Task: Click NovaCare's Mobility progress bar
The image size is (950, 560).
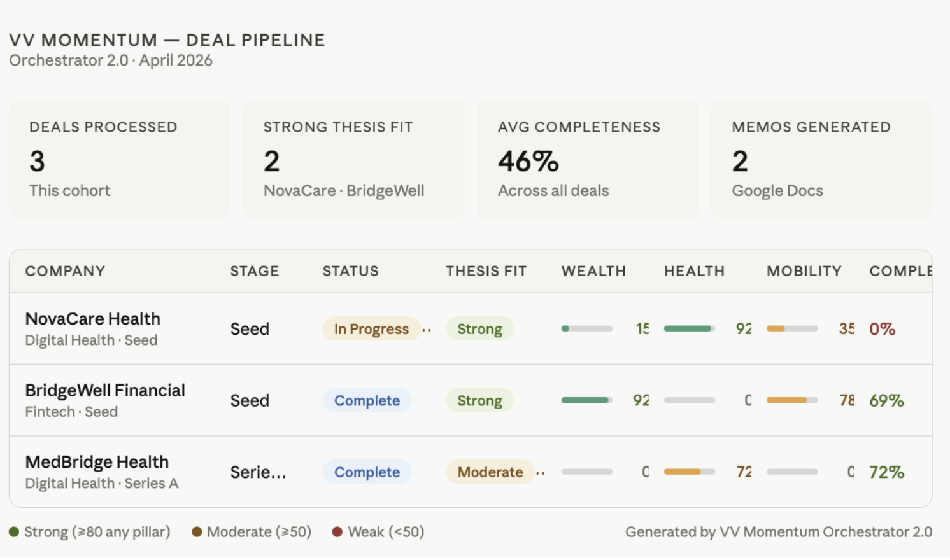Action: pos(793,328)
